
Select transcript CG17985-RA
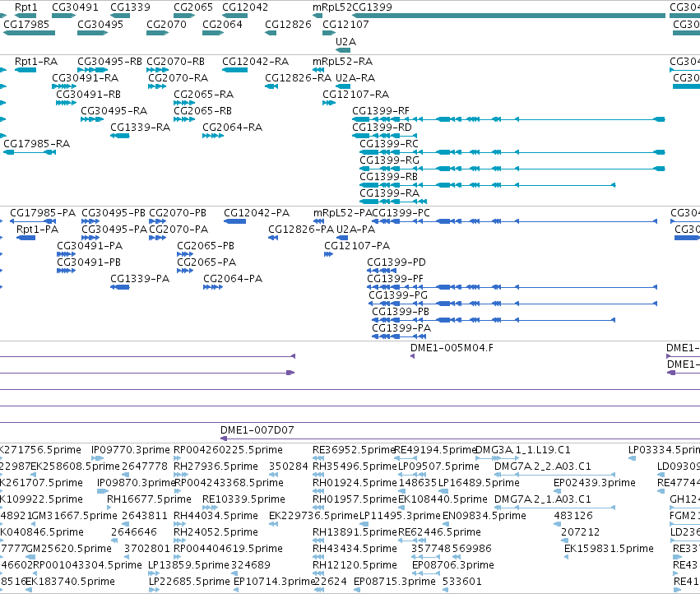[37, 144]
